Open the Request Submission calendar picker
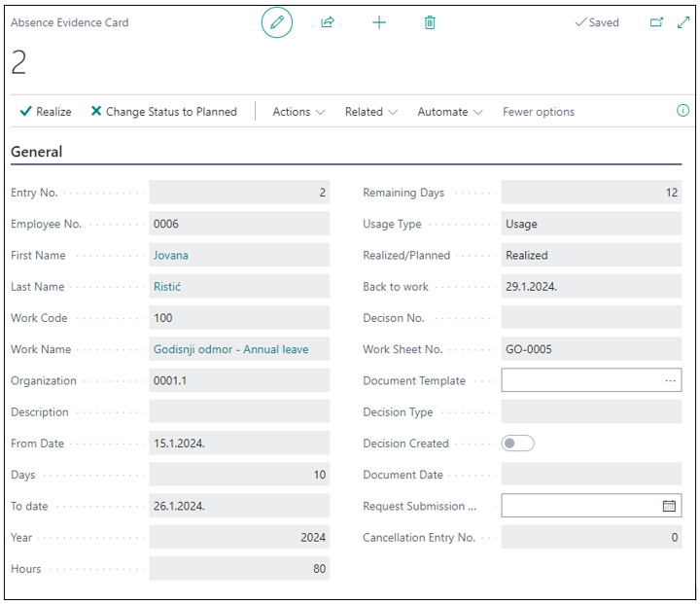 pyautogui.click(x=669, y=506)
